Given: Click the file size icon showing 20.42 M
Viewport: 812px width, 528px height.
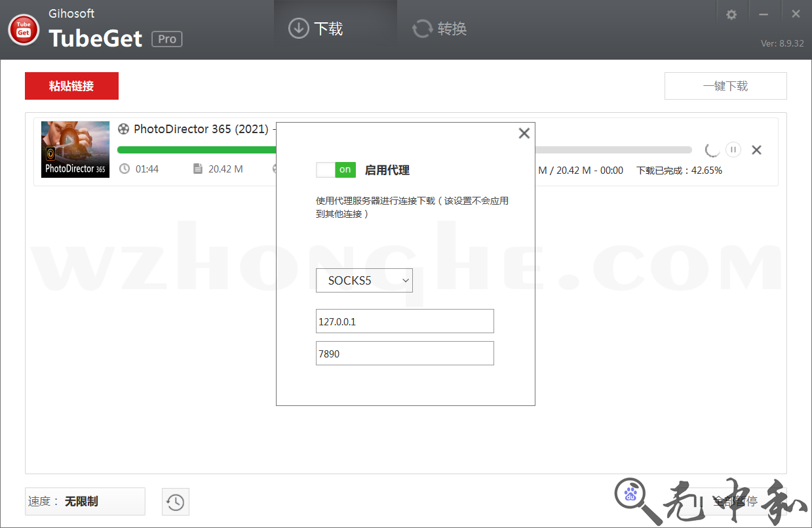Looking at the screenshot, I should click(198, 169).
